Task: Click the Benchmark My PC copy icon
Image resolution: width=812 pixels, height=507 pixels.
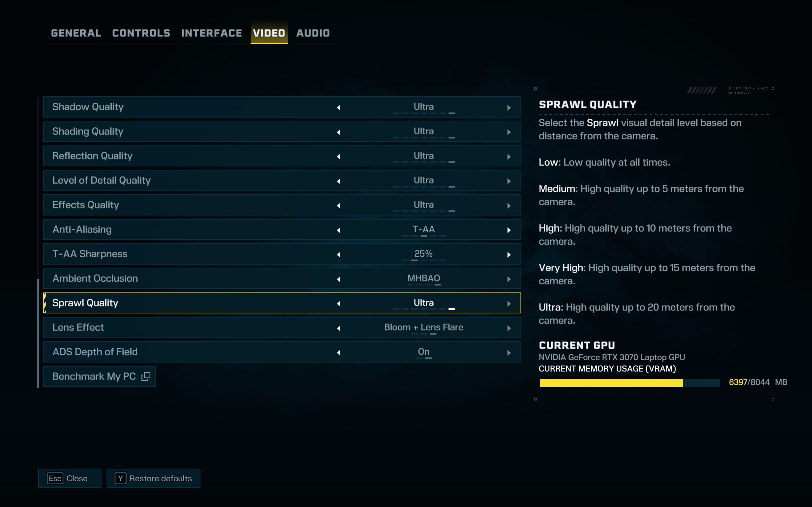Action: (x=147, y=376)
